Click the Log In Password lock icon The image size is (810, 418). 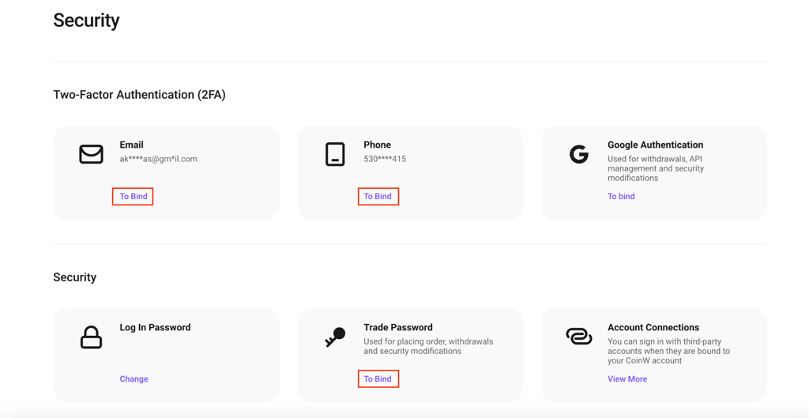[91, 337]
